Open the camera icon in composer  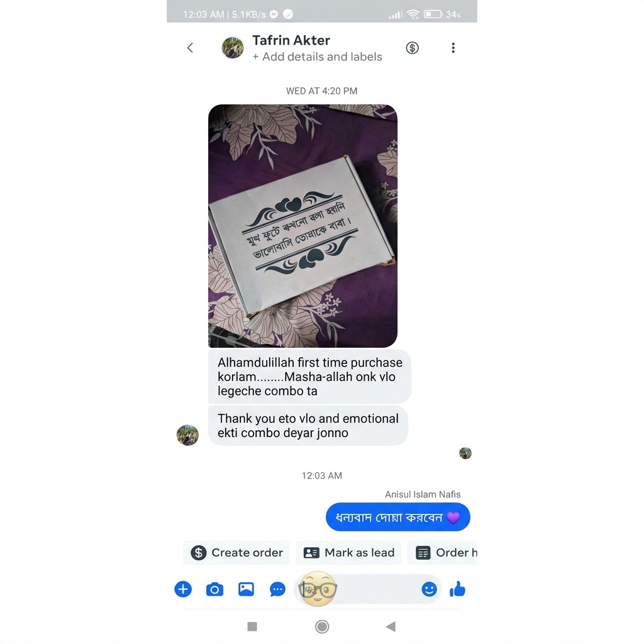[x=214, y=589]
